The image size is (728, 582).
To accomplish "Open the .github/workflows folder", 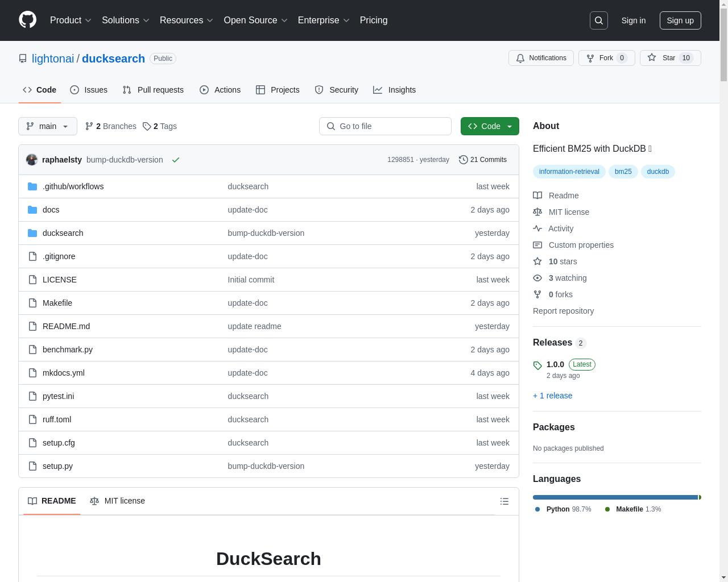I will point(73,186).
